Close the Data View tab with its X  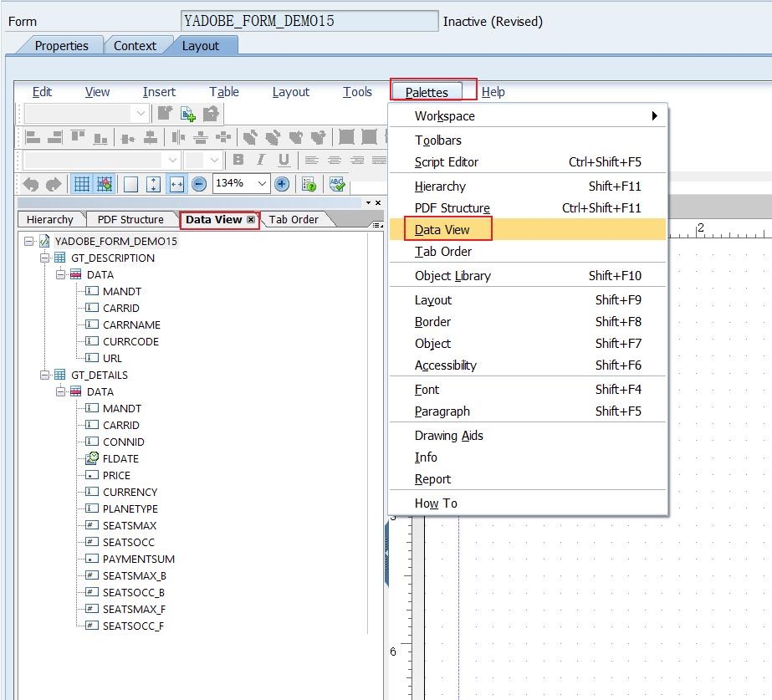[251, 220]
